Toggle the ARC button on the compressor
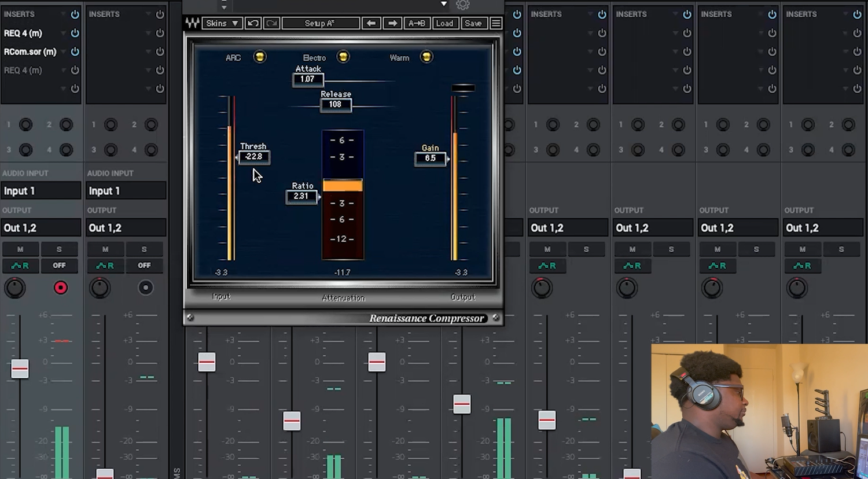 259,56
